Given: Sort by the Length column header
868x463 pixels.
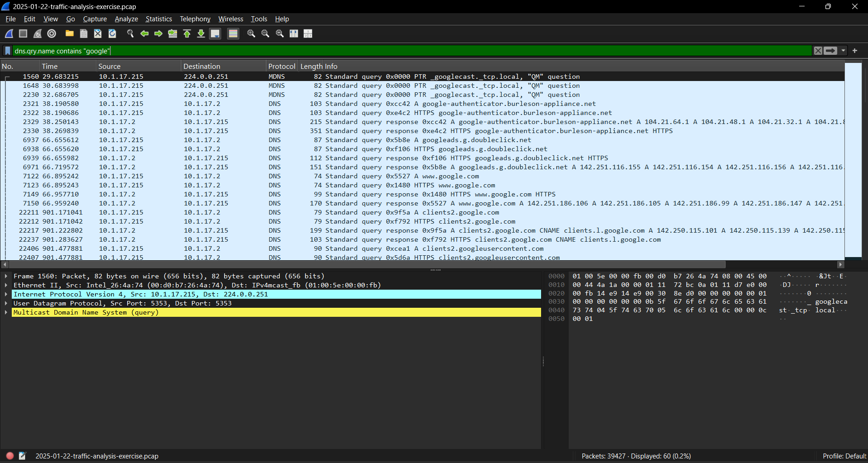Looking at the screenshot, I should click(311, 66).
